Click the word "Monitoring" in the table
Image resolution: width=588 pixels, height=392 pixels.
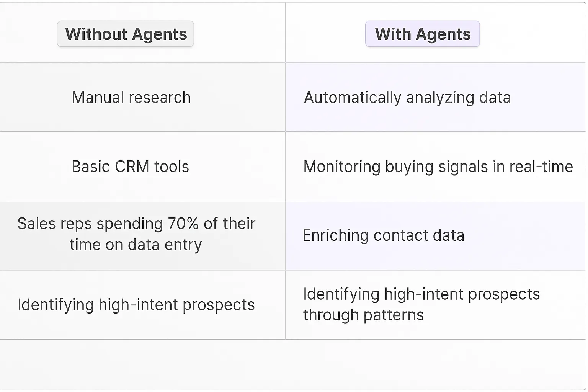click(341, 167)
